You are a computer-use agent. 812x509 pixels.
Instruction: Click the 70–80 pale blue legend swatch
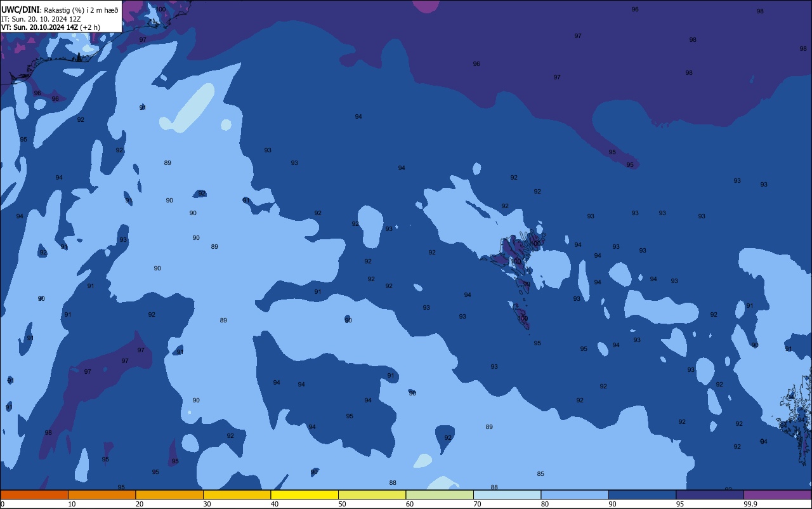point(507,494)
